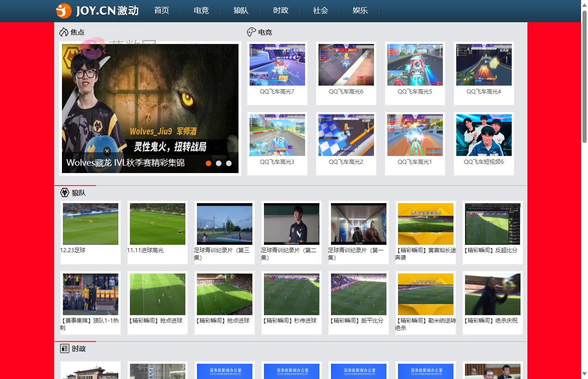This screenshot has width=588, height=379.
Task: Select the first orange carousel dot
Action: click(208, 163)
